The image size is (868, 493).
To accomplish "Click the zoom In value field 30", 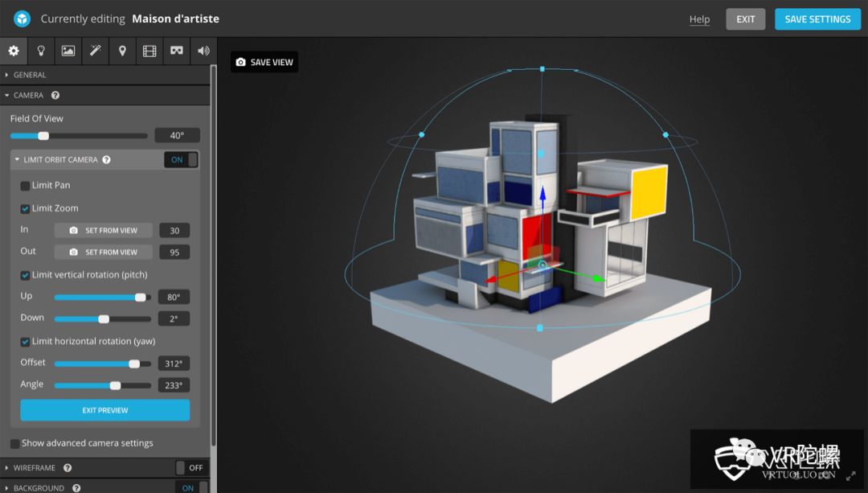I will tap(174, 231).
